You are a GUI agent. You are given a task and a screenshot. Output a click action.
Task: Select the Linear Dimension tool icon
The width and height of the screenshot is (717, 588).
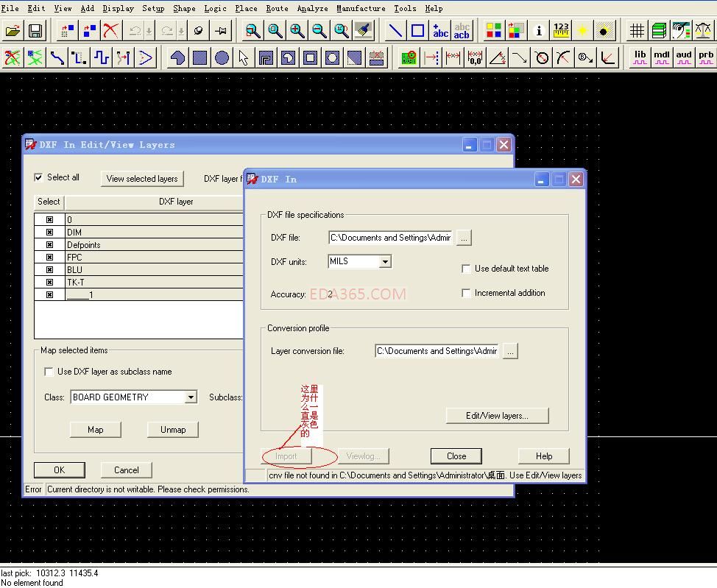pos(453,57)
